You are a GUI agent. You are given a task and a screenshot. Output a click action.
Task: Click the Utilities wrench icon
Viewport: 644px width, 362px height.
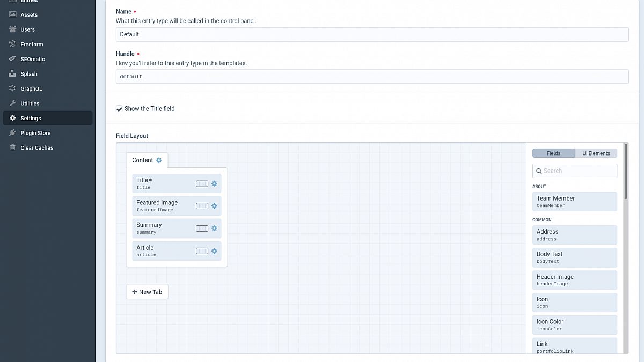point(12,103)
